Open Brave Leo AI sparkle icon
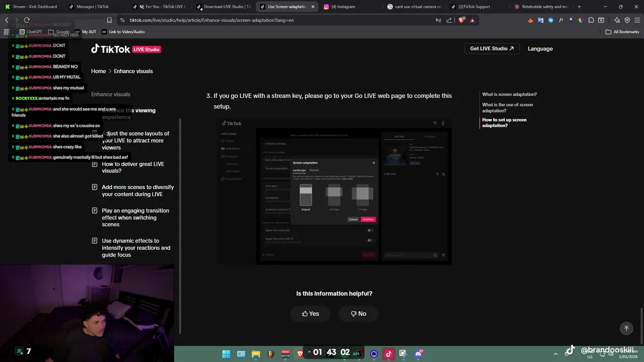This screenshot has width=644, height=362. click(x=617, y=20)
